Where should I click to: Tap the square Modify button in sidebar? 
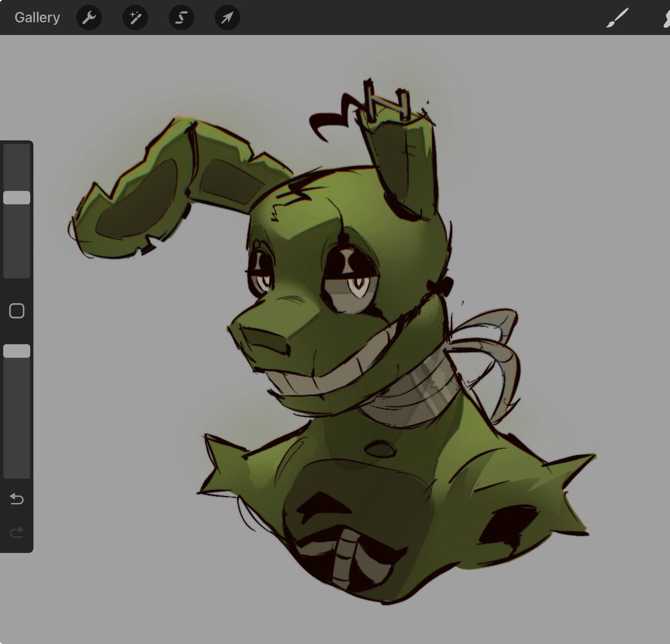pyautogui.click(x=17, y=311)
